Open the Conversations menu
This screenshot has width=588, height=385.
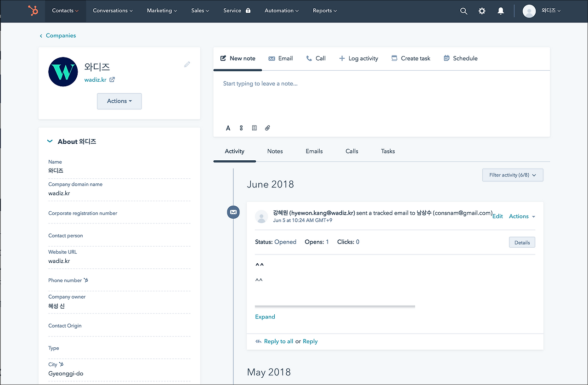113,11
